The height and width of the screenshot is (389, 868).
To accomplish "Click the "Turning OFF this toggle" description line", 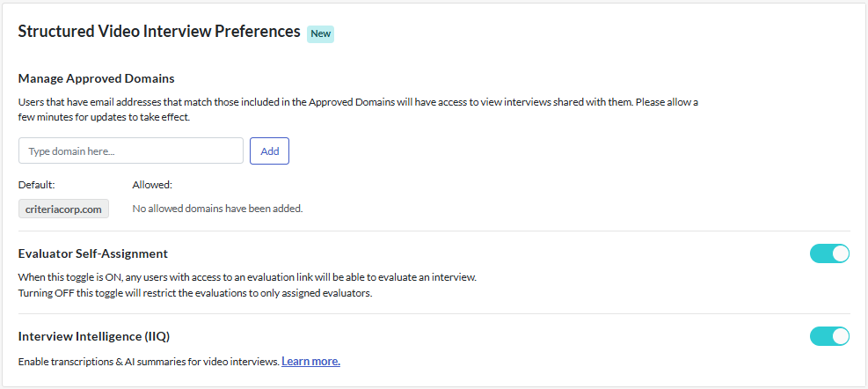I will [194, 293].
